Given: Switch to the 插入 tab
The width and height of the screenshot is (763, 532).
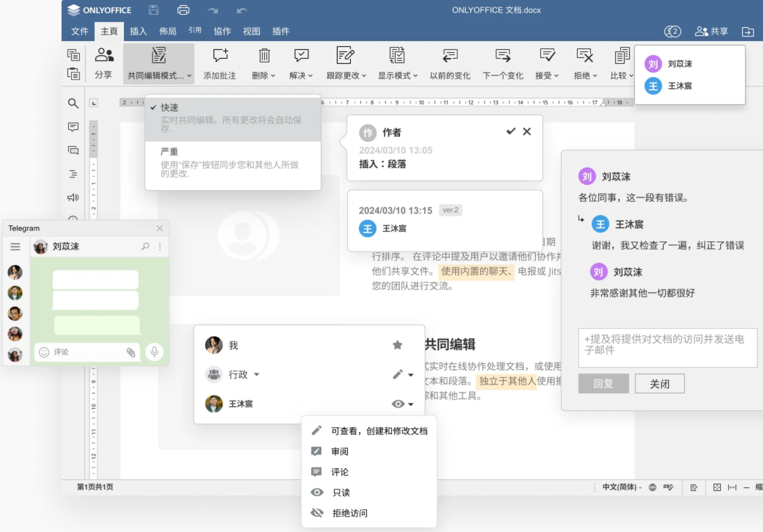Looking at the screenshot, I should (139, 31).
